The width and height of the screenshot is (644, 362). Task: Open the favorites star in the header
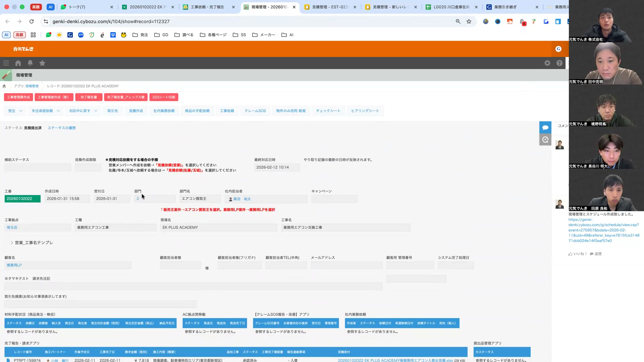(x=42, y=63)
